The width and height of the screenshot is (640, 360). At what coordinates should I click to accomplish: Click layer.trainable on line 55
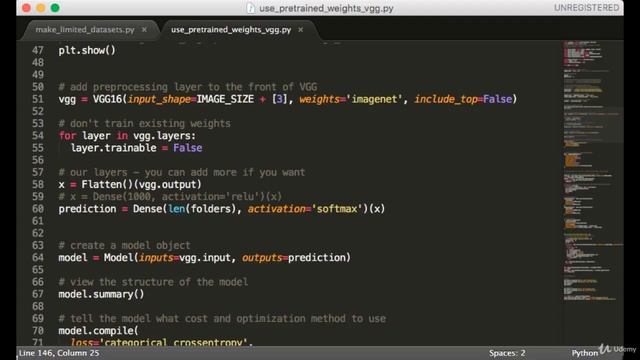click(113, 148)
